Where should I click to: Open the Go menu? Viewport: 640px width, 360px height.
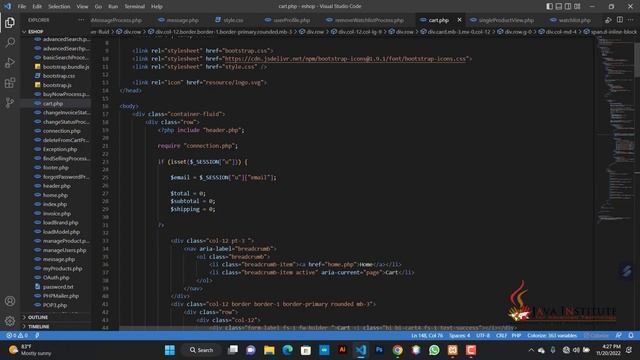[98, 6]
